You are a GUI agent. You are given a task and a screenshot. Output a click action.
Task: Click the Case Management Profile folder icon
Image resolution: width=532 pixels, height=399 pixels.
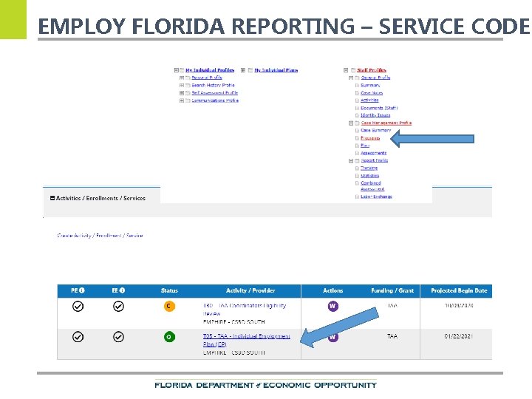pos(357,123)
